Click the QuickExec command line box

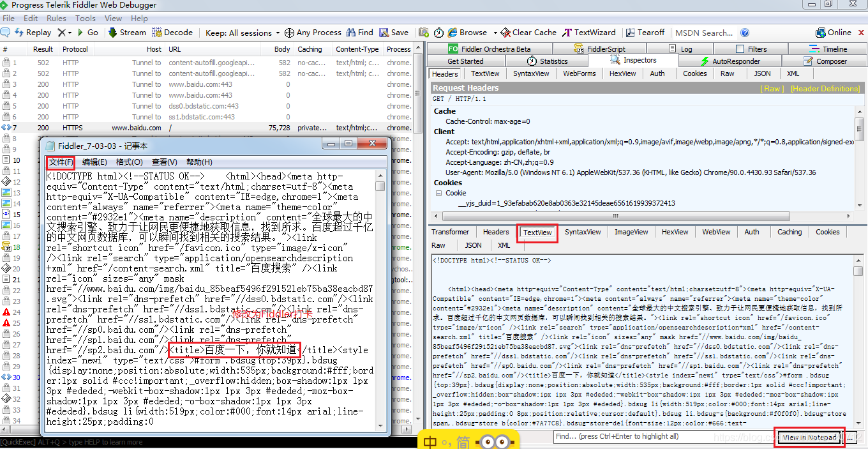[x=207, y=442]
